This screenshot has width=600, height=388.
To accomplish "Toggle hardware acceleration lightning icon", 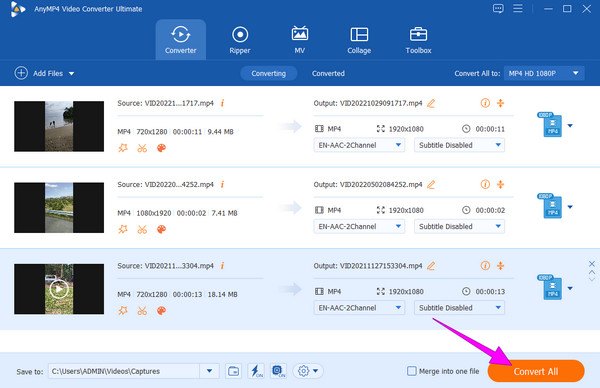I will 256,371.
